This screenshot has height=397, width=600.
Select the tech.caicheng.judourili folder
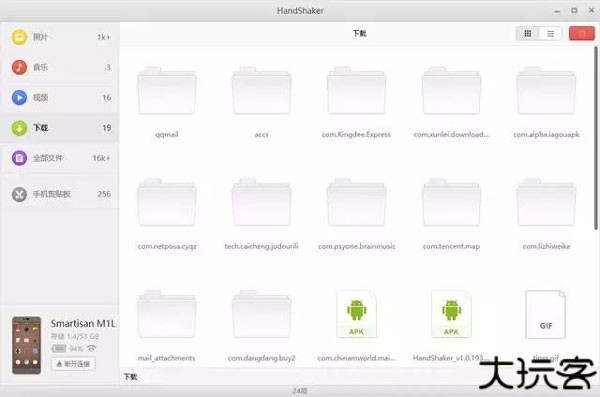click(x=262, y=202)
